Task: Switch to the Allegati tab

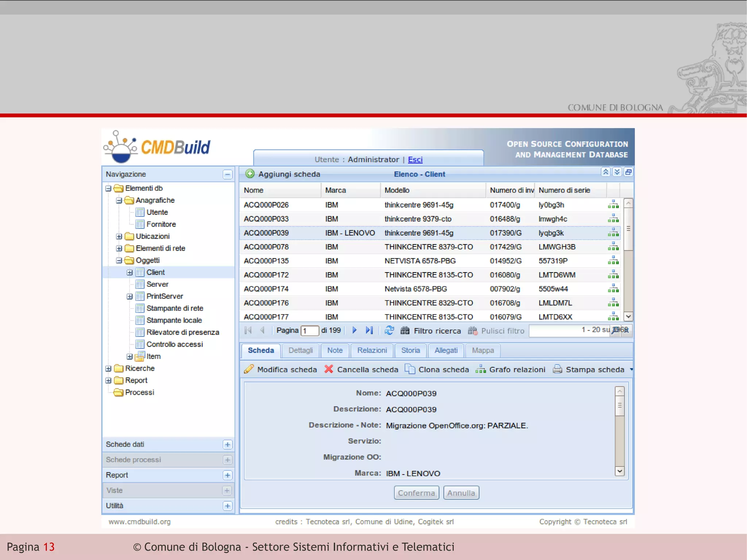Action: (446, 350)
